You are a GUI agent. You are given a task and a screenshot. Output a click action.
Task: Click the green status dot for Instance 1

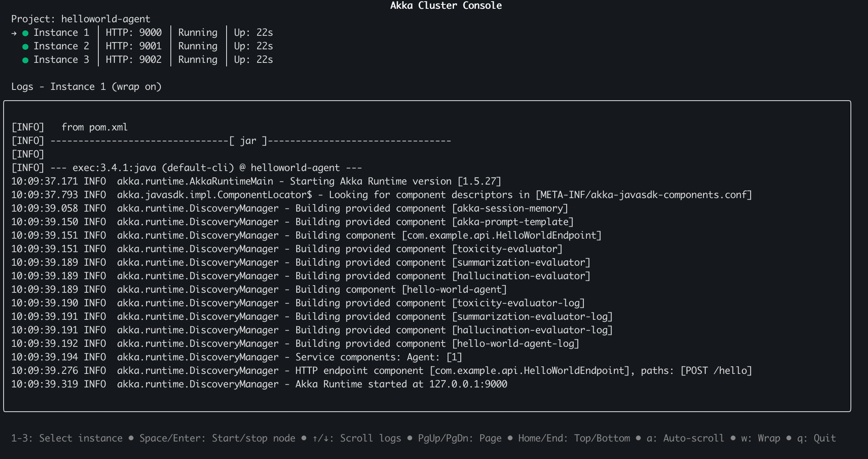tap(25, 33)
